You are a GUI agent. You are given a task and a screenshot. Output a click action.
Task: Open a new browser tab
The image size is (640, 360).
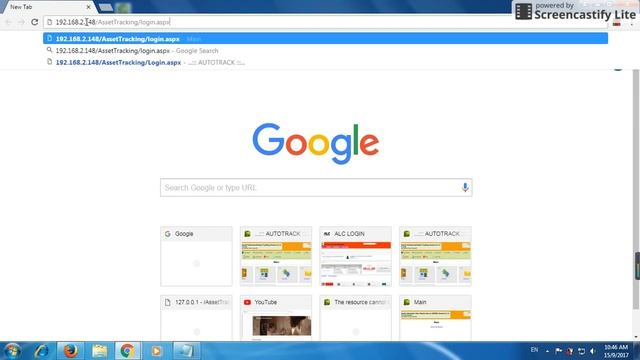pos(106,7)
